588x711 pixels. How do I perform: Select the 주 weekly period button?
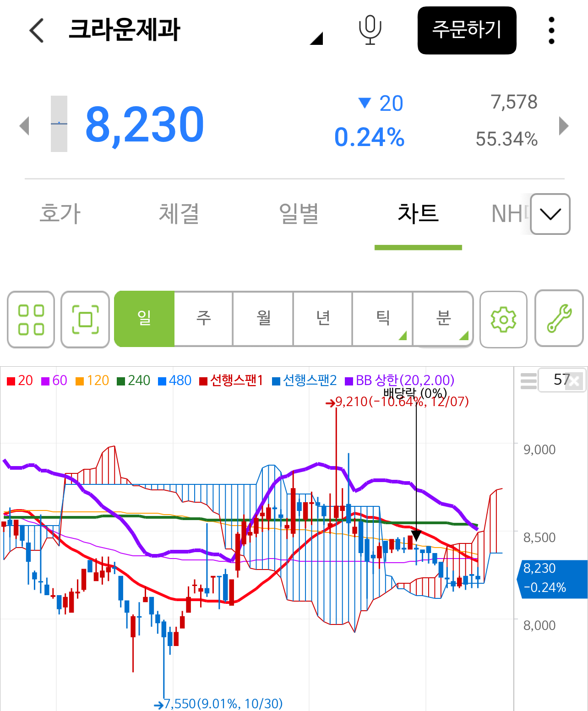(204, 319)
